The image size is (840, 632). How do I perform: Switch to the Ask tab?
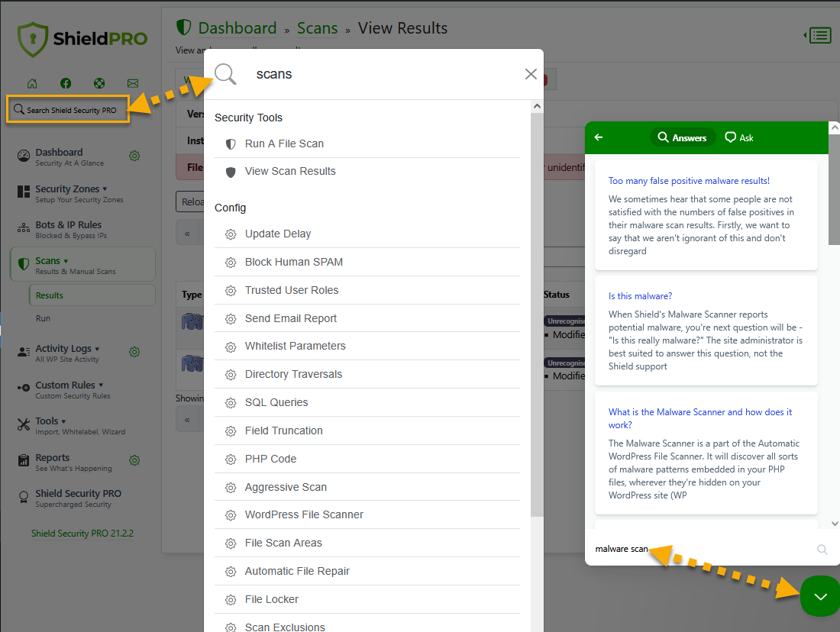(x=739, y=137)
